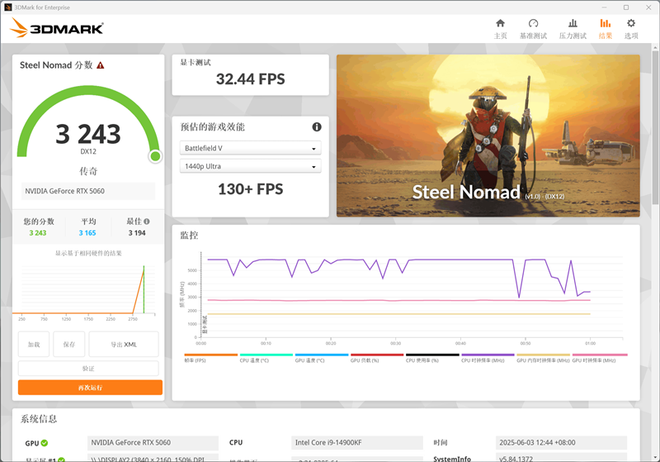The image size is (660, 462).
Task: Click the Steel Nomad benchmark preview image
Action: (x=486, y=135)
